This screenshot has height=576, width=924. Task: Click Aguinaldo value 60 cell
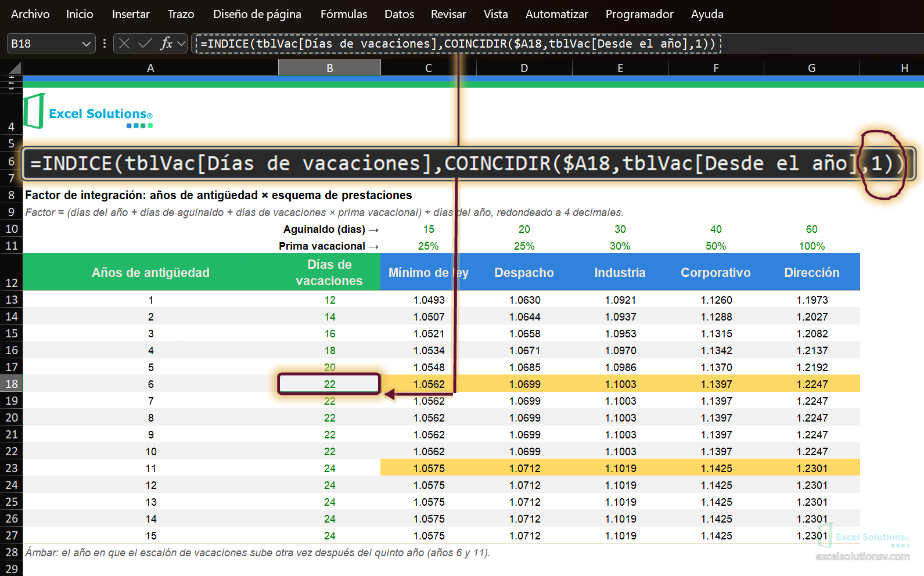pyautogui.click(x=811, y=229)
